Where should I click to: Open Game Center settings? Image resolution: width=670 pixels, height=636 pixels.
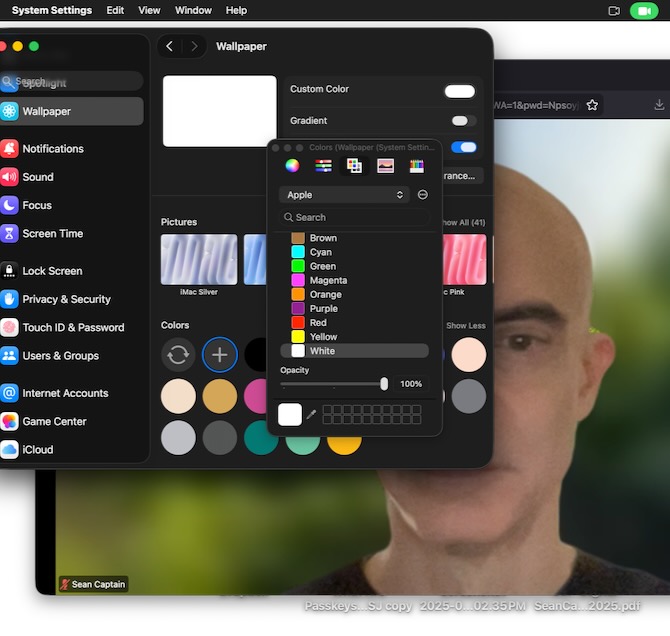[x=72, y=421]
